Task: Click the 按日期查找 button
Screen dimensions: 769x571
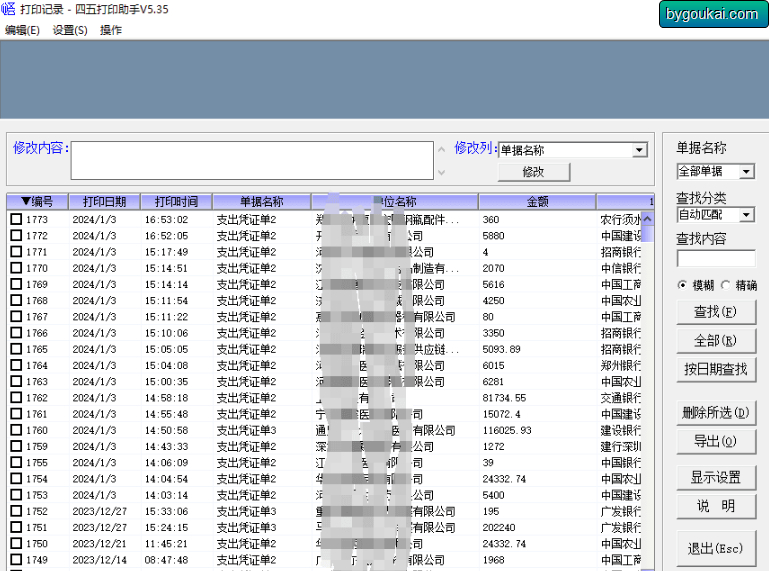Action: click(716, 369)
